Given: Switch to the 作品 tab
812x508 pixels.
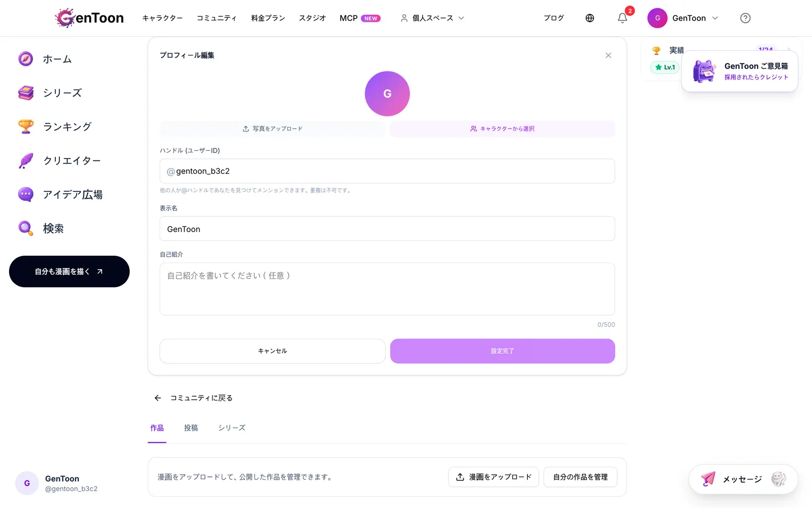Looking at the screenshot, I should pyautogui.click(x=157, y=428).
